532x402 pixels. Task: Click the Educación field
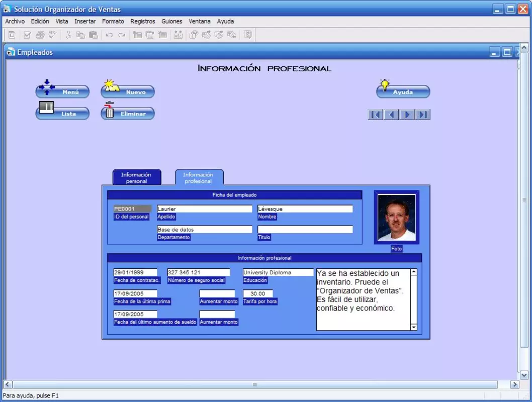click(x=278, y=272)
